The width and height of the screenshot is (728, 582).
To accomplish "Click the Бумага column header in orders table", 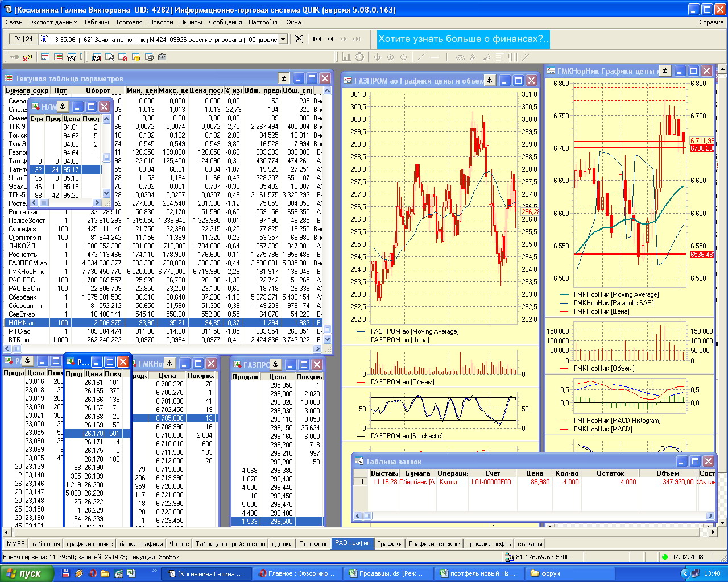I will 417,473.
